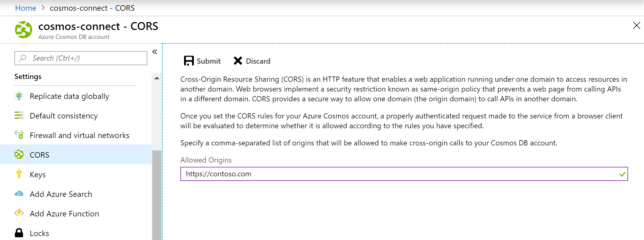Focus the Search (Ctrl+/) box
Image resolution: width=644 pixels, height=240 pixels.
tap(81, 58)
